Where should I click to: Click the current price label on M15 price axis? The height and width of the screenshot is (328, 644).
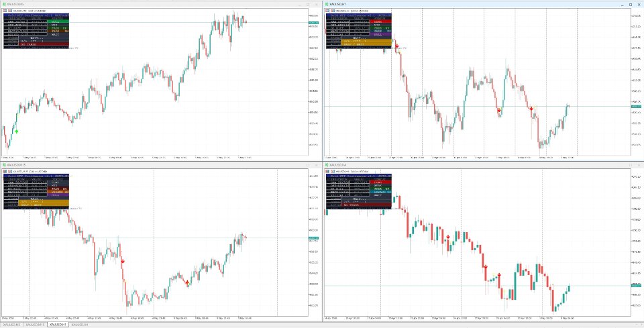tap(313, 238)
